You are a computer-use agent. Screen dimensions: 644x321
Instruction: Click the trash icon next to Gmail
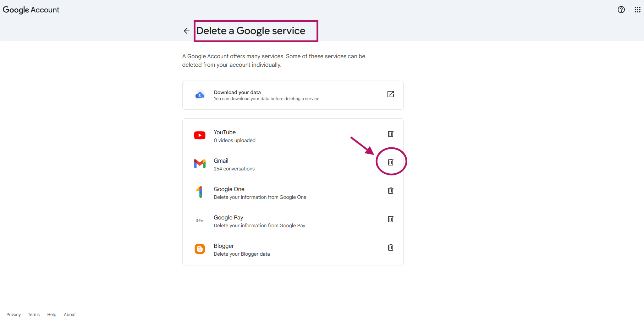[x=390, y=162]
